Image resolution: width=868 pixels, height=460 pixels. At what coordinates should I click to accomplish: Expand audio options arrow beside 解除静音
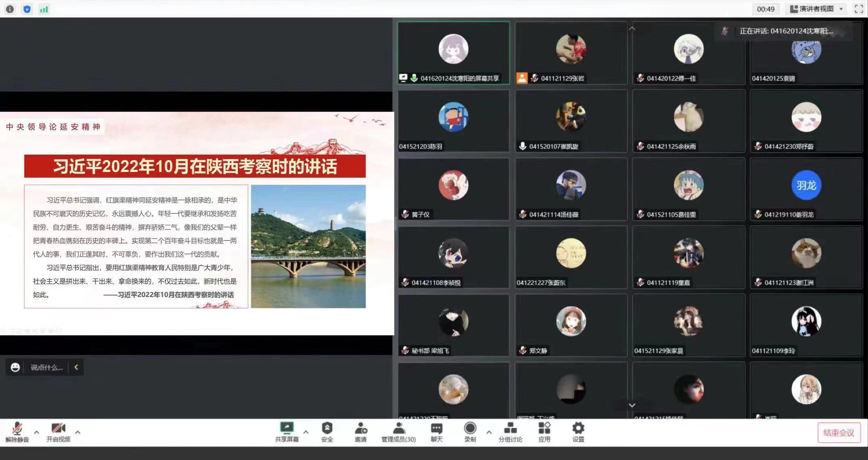[37, 432]
